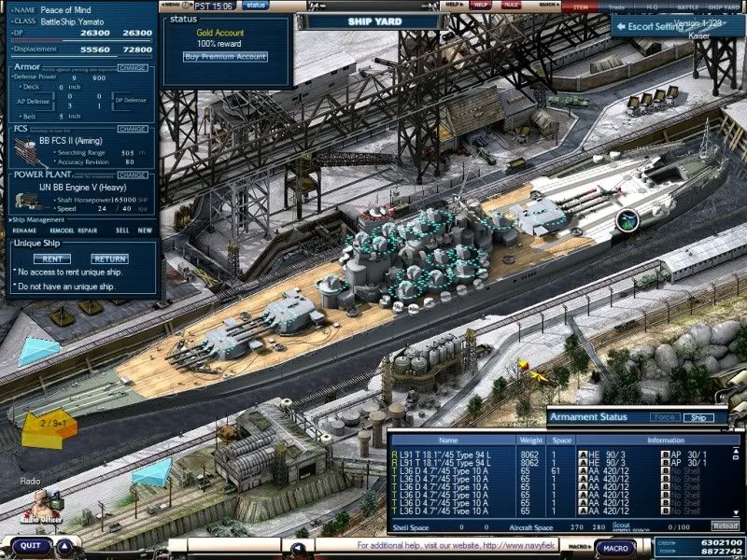Collapse the Ship Management triangle
Viewport: 747px width, 560px height.
(10, 220)
